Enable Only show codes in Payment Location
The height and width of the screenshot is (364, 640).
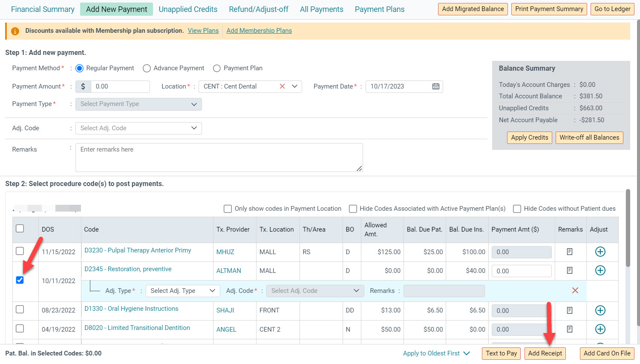click(x=228, y=209)
